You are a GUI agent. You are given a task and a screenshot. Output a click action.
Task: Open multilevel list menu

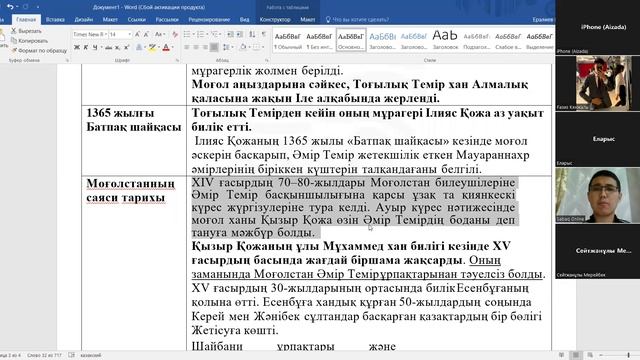(214, 34)
